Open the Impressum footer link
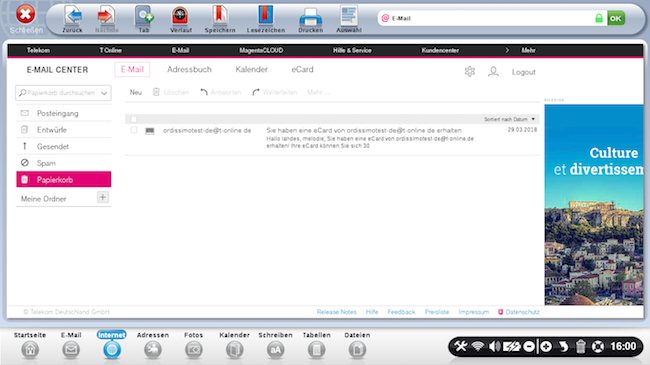 pos(474,312)
